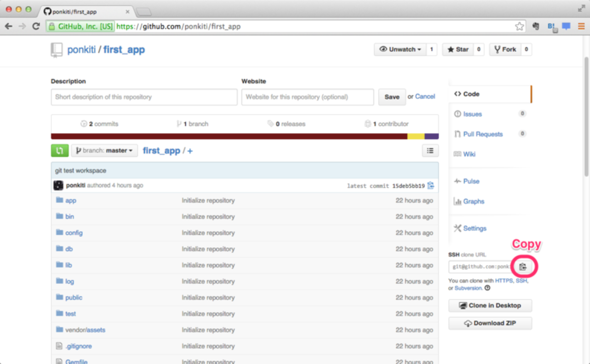
Task: Open help icon beside Subversion link
Action: 487,288
